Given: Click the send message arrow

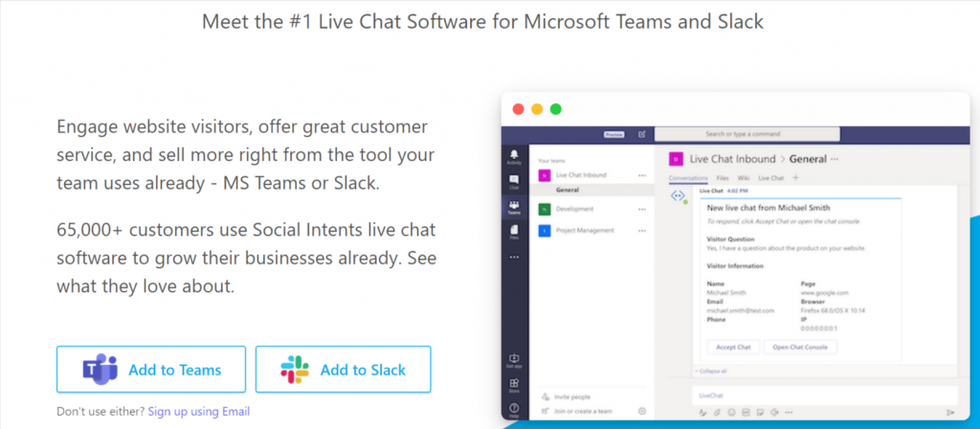Looking at the screenshot, I should 950,413.
